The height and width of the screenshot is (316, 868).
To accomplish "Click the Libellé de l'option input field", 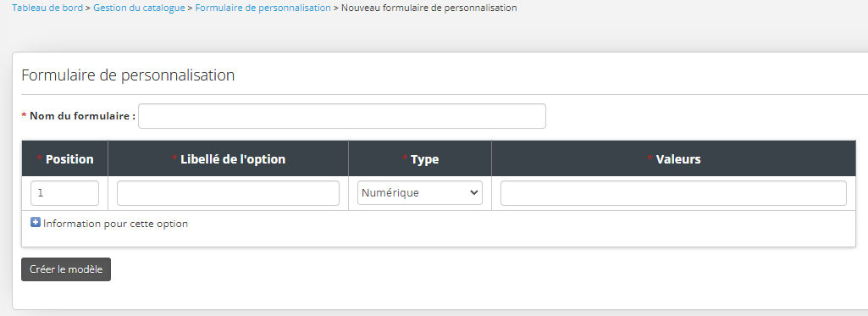I will (228, 193).
